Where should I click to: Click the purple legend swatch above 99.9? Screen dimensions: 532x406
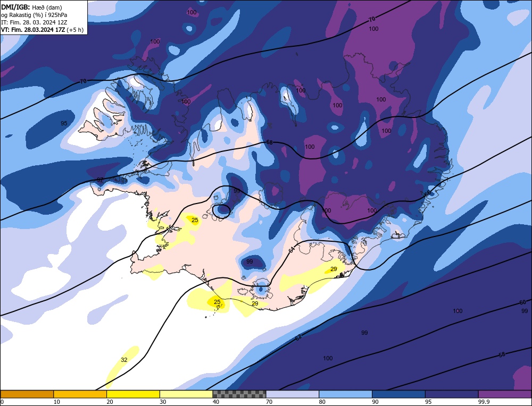505,394
